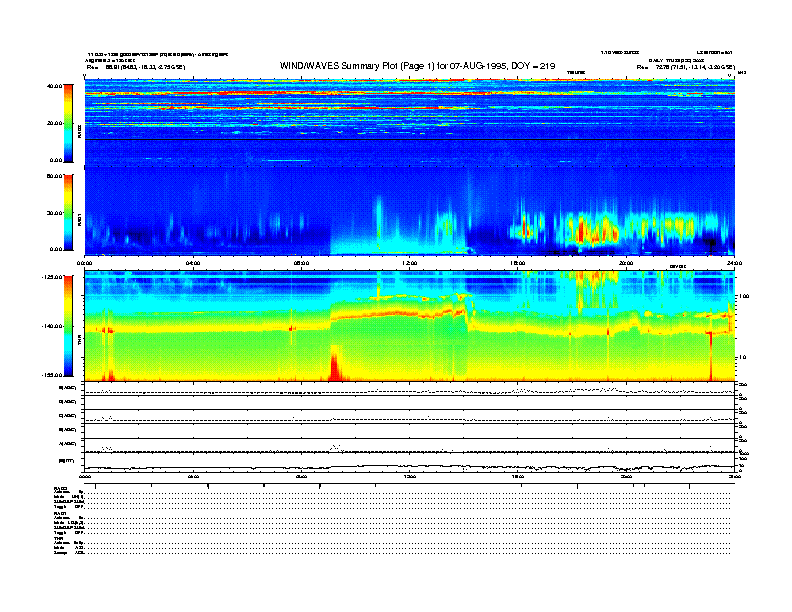Click the 24:00 tick label under RAD1 panel
Image resolution: width=792 pixels, height=612 pixels.
point(734,263)
